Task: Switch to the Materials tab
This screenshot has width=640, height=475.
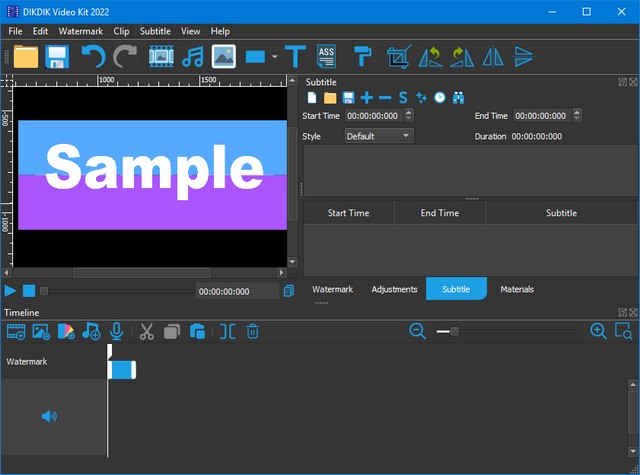Action: (517, 289)
